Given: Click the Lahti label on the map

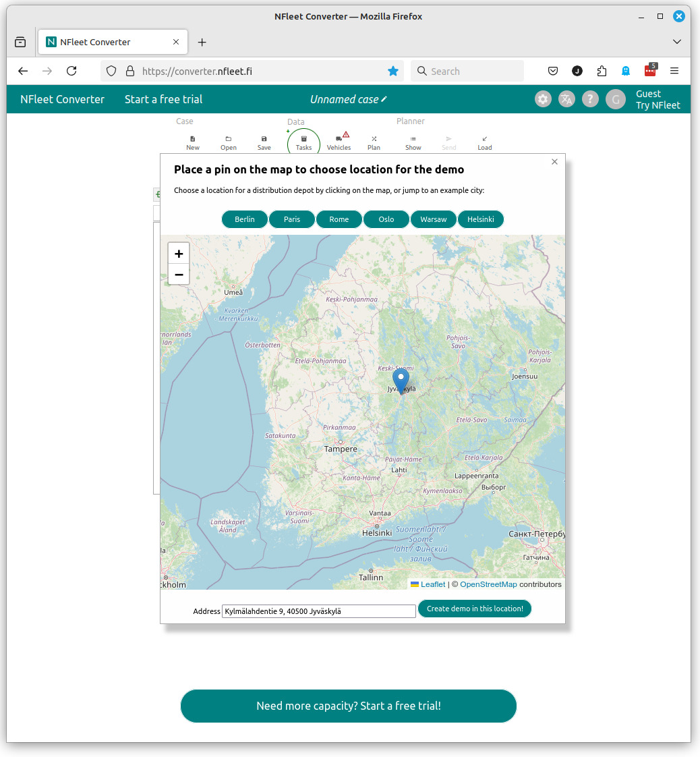Looking at the screenshot, I should coord(399,470).
